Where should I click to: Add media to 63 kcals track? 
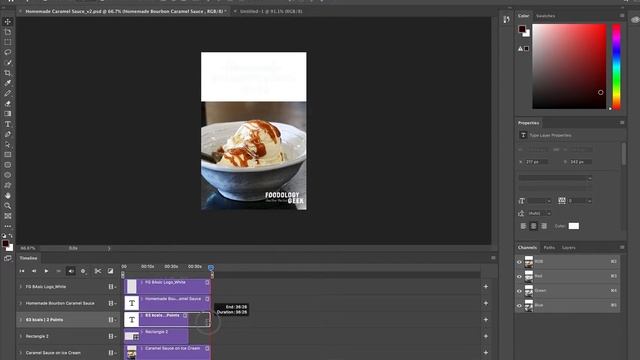click(x=486, y=320)
